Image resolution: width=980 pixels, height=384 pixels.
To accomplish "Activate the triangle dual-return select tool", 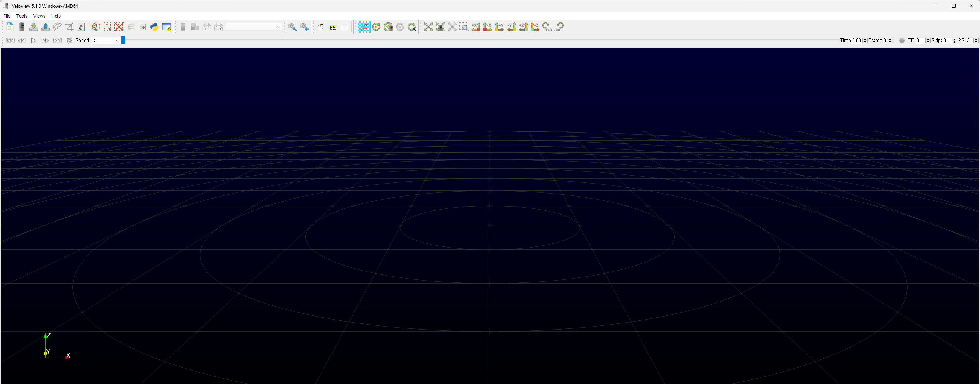I will coord(107,27).
